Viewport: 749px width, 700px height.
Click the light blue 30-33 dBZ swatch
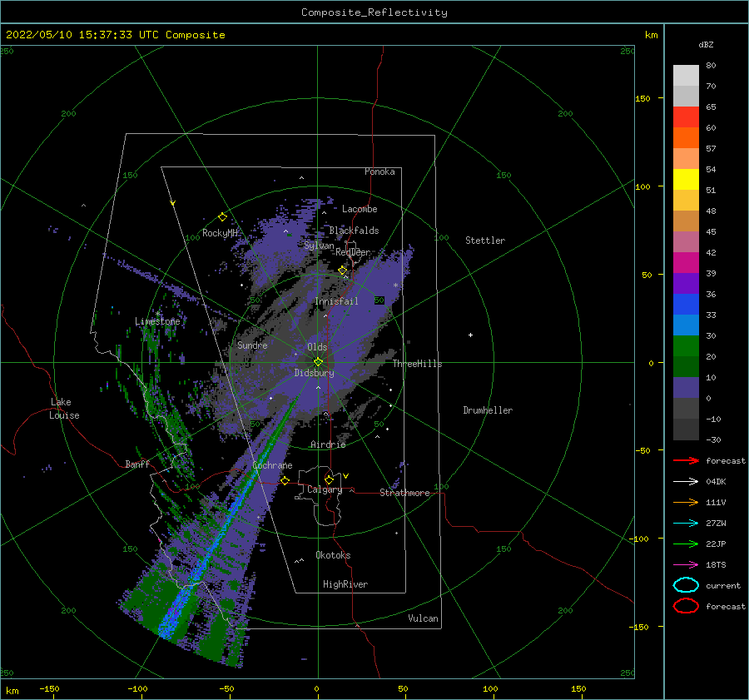(686, 325)
